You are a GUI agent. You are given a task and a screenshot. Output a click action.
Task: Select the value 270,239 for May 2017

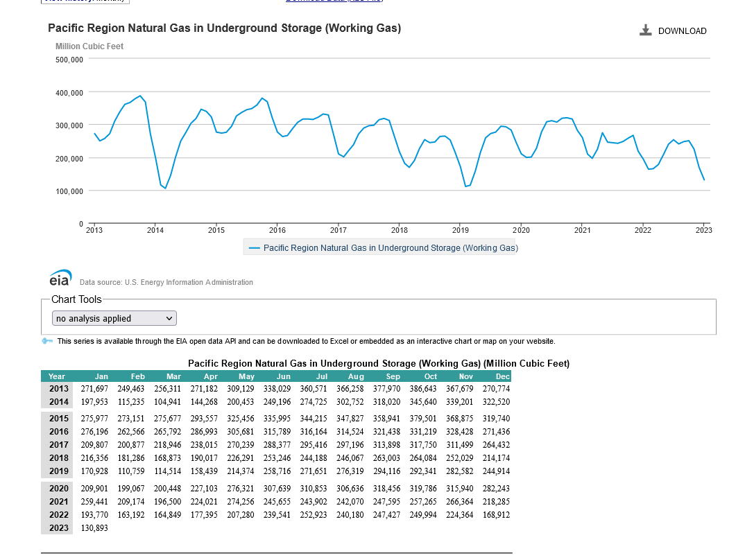pyautogui.click(x=241, y=445)
